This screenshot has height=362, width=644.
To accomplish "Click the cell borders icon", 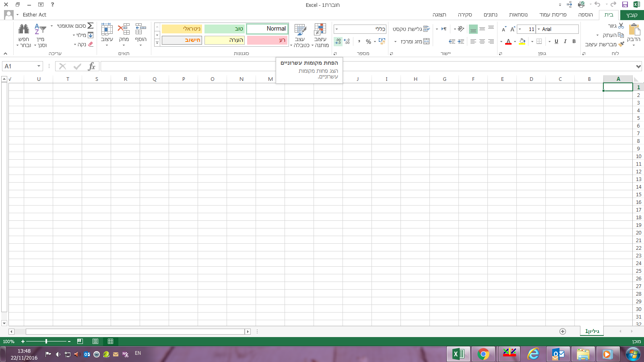I will [539, 41].
